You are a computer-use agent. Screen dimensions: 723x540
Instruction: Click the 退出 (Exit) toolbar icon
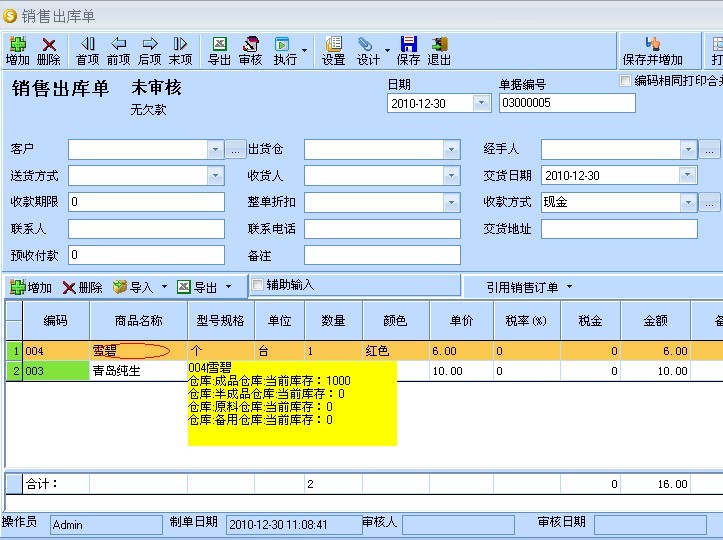(x=439, y=51)
